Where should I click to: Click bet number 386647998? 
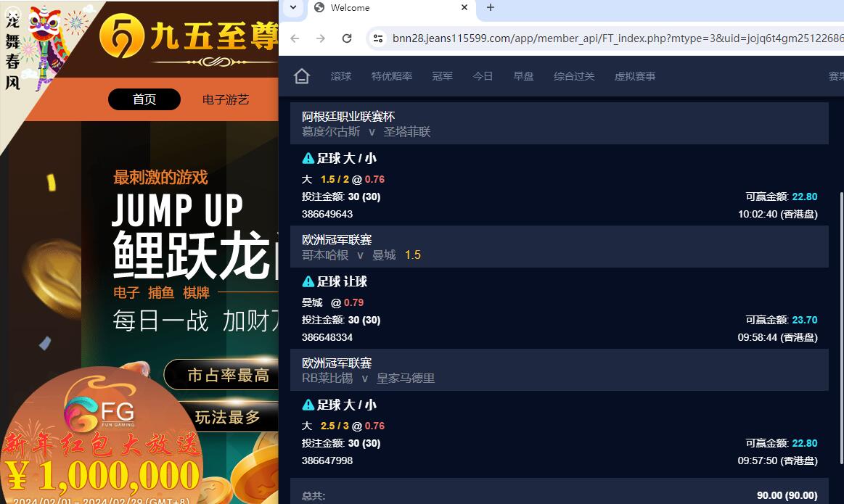coord(327,460)
